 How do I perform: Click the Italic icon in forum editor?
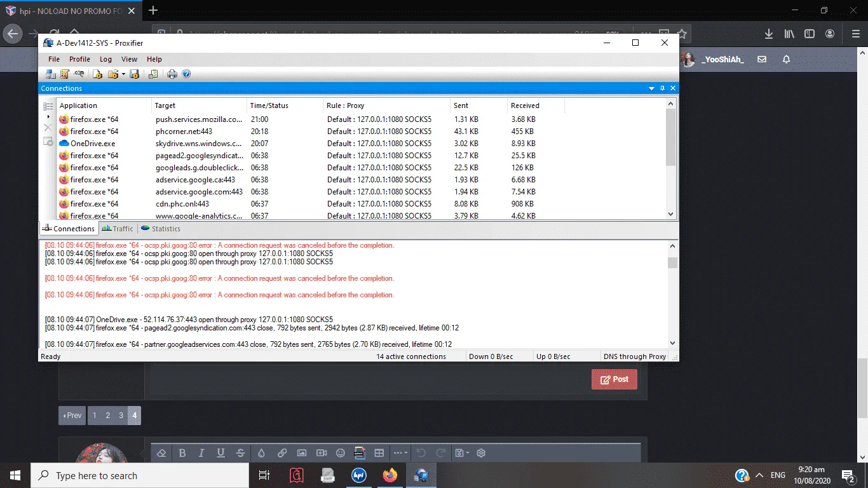[201, 453]
